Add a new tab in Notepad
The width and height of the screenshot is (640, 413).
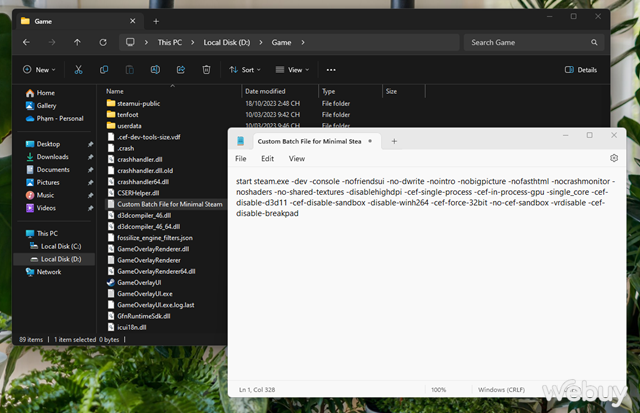[x=394, y=141]
